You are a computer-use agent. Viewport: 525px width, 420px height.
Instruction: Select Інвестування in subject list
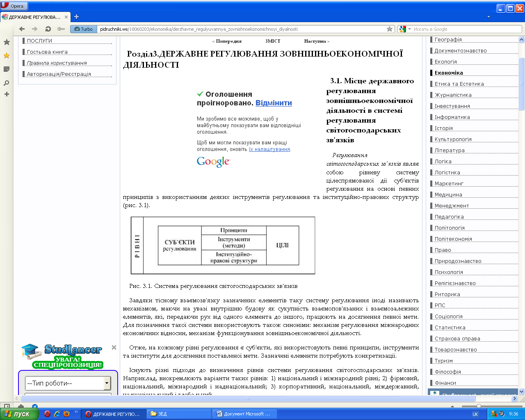click(x=452, y=106)
